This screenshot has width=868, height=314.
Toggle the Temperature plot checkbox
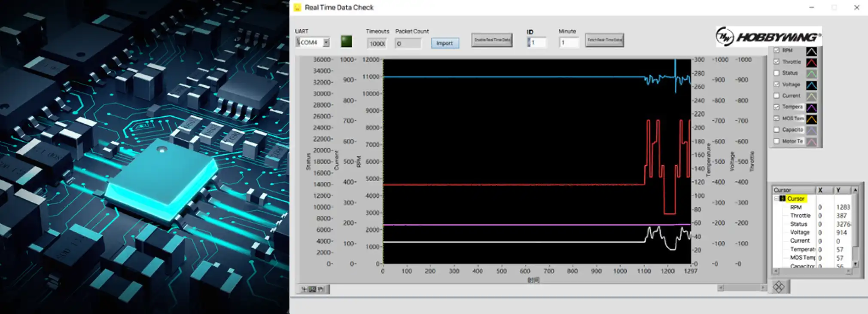point(777,107)
